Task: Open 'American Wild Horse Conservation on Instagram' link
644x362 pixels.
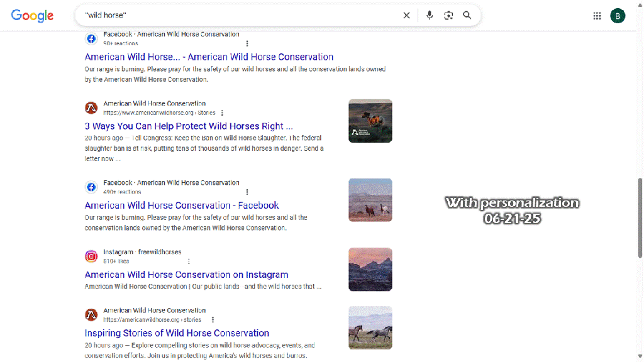Action: pos(186,275)
